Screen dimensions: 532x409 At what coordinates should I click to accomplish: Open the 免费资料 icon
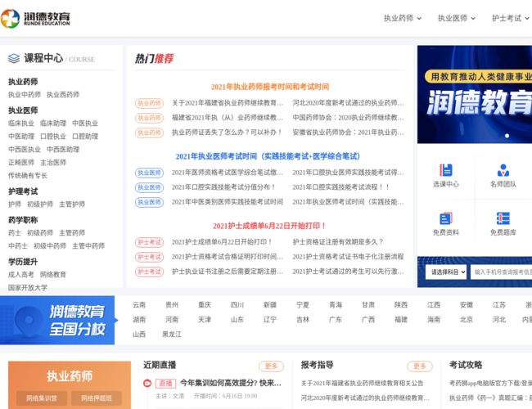pos(446,224)
